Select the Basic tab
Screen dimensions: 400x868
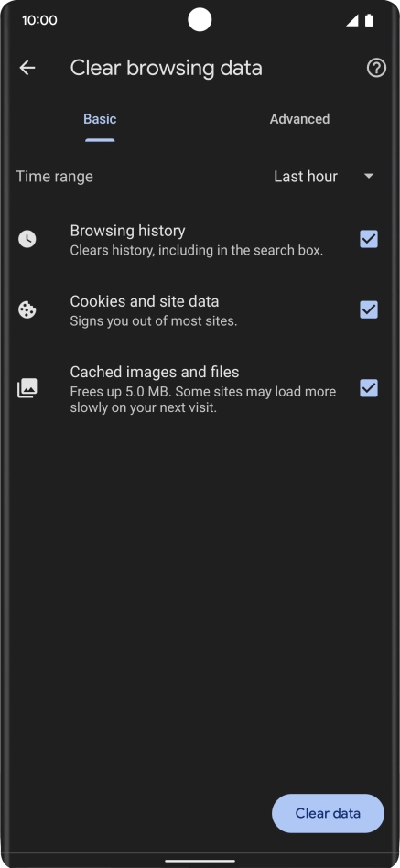[100, 119]
